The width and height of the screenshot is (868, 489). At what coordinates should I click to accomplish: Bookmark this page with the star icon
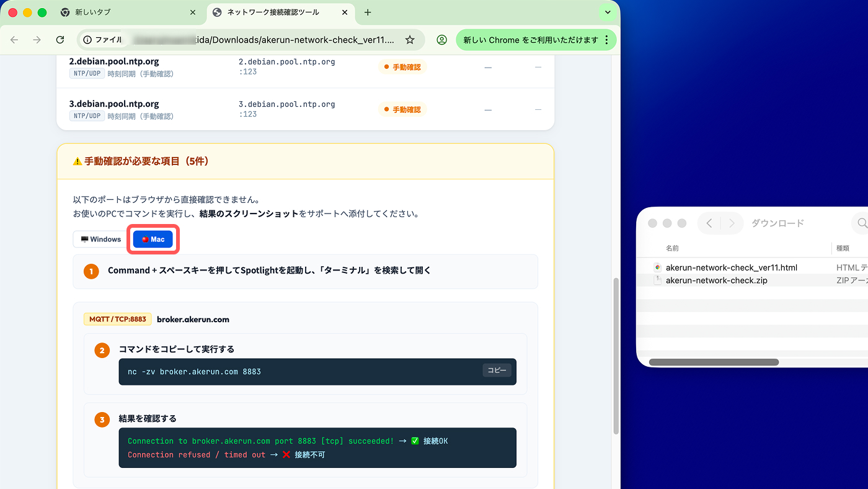(x=410, y=40)
